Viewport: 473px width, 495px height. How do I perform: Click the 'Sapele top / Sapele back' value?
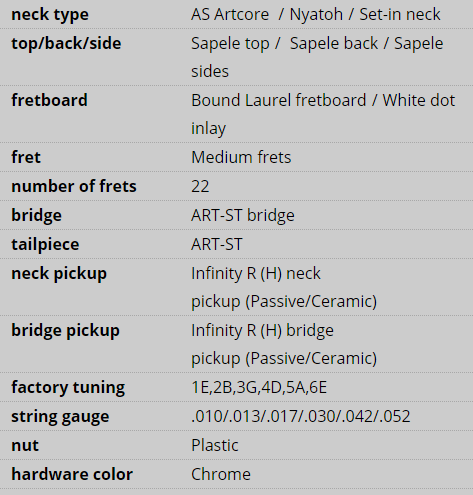pyautogui.click(x=284, y=44)
